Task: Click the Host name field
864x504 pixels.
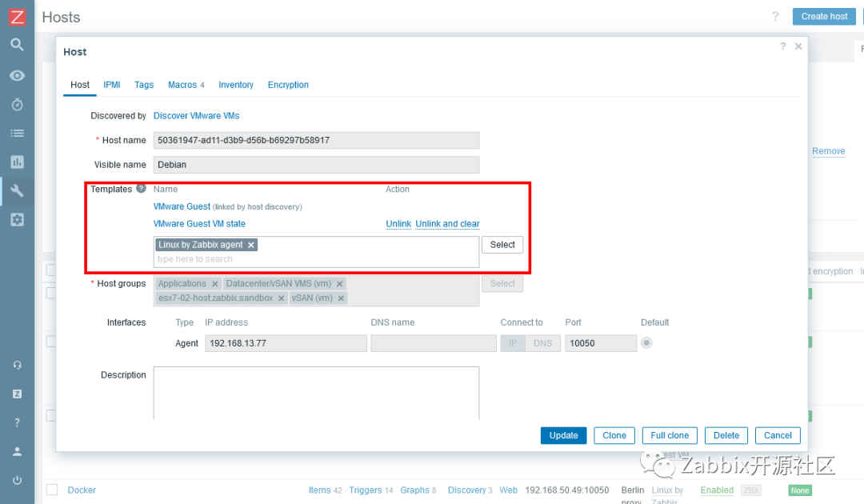Action: [316, 141]
